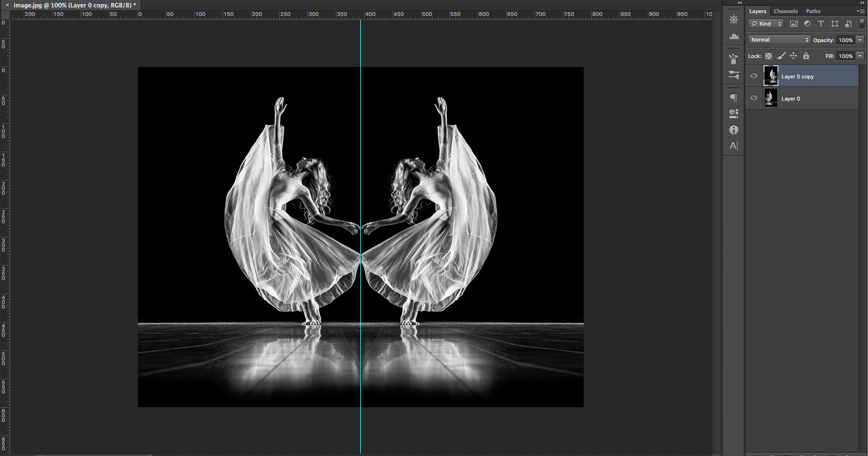The width and height of the screenshot is (868, 456).
Task: Select the Layer 0 layer name
Action: [791, 99]
